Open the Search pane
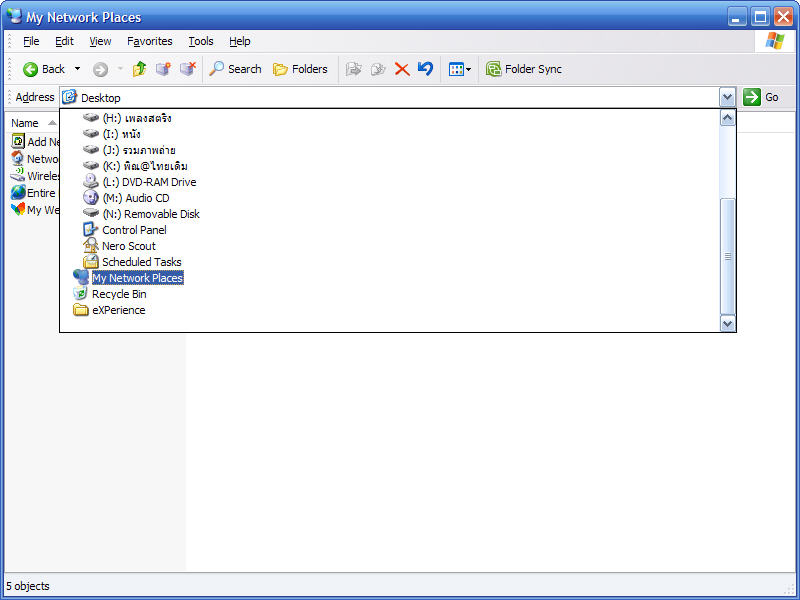The height and width of the screenshot is (600, 800). [235, 69]
